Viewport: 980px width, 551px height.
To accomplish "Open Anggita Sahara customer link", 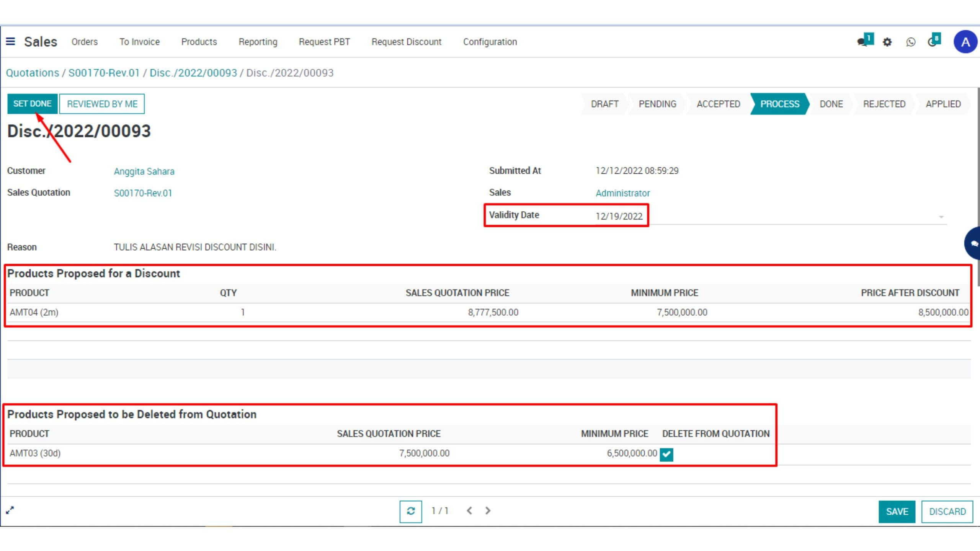I will coord(144,171).
